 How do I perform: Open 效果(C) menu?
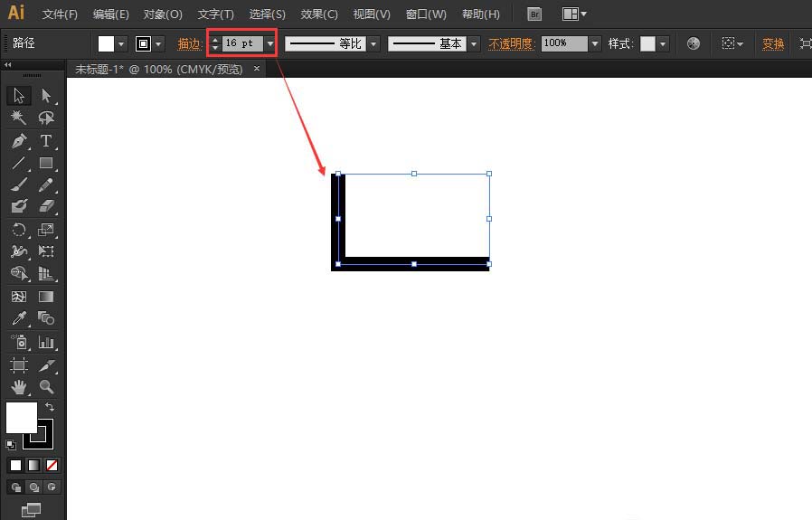319,14
